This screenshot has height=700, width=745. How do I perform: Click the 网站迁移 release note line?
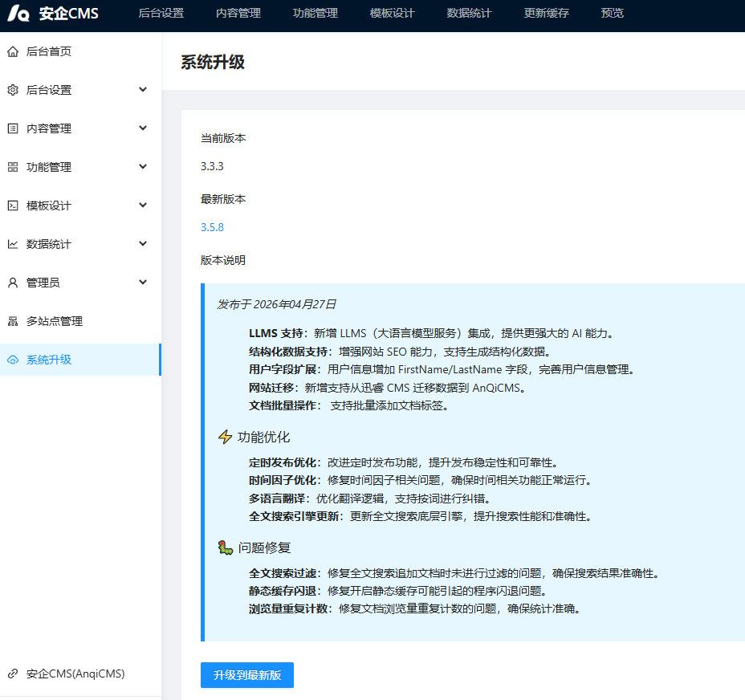(x=389, y=388)
